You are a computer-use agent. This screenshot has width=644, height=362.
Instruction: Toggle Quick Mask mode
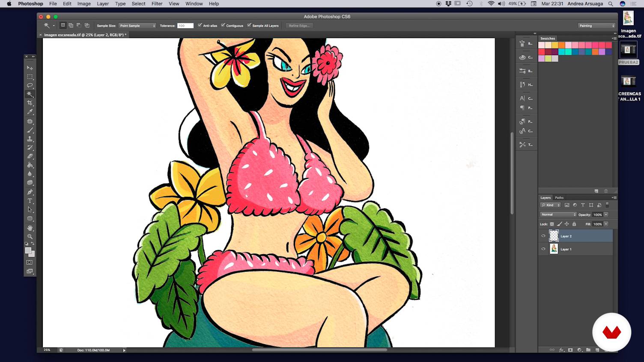coord(30,262)
